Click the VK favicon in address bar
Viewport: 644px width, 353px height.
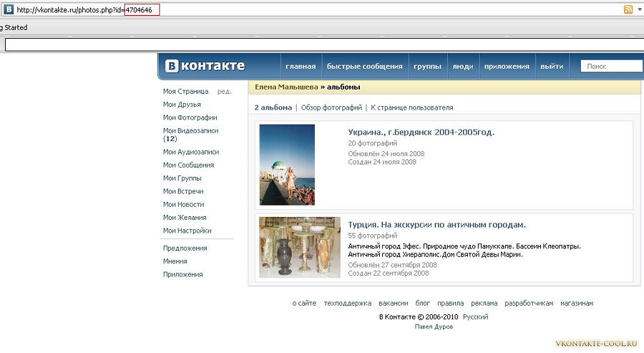pos(9,10)
